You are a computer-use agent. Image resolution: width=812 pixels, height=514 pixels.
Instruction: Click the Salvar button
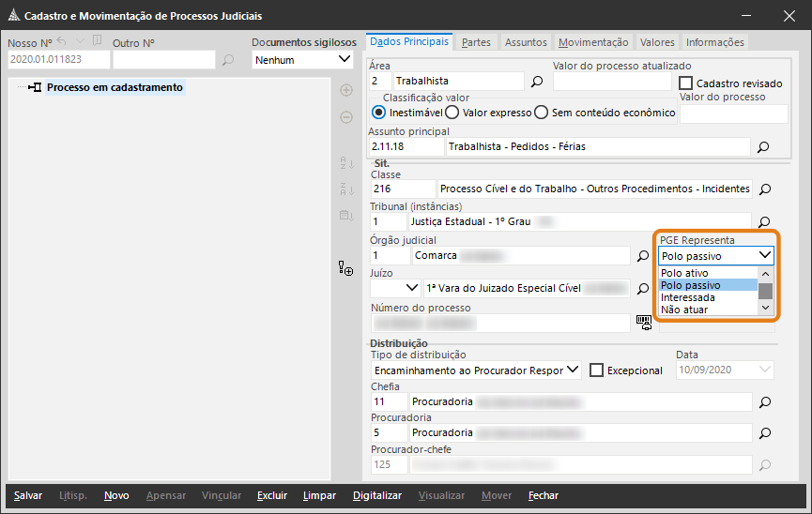(x=28, y=495)
